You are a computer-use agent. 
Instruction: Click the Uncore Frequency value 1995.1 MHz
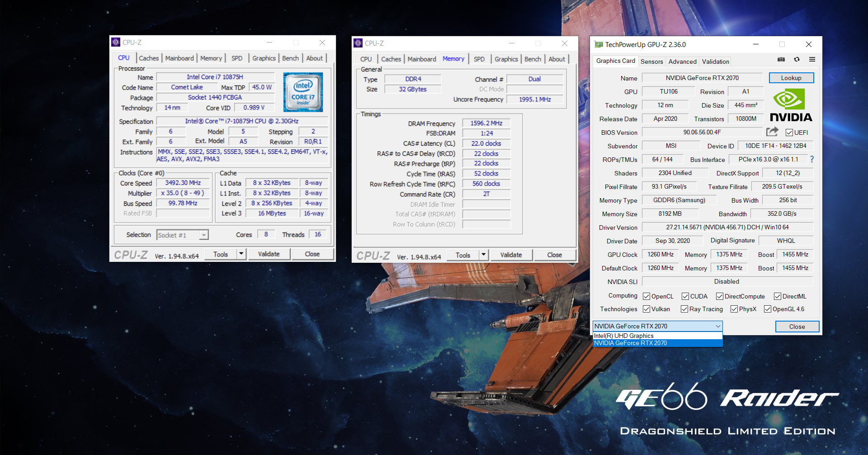point(535,99)
